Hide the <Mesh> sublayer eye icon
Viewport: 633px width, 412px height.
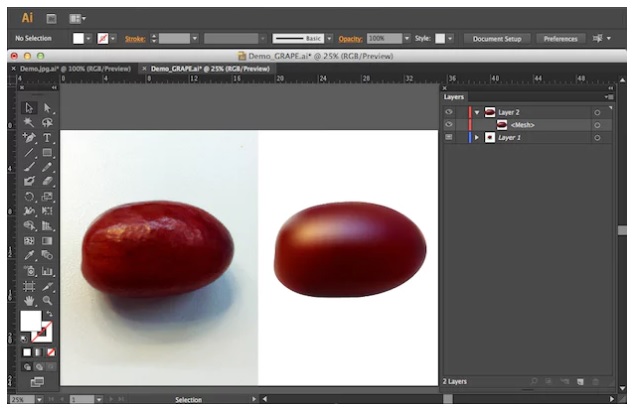tap(449, 125)
